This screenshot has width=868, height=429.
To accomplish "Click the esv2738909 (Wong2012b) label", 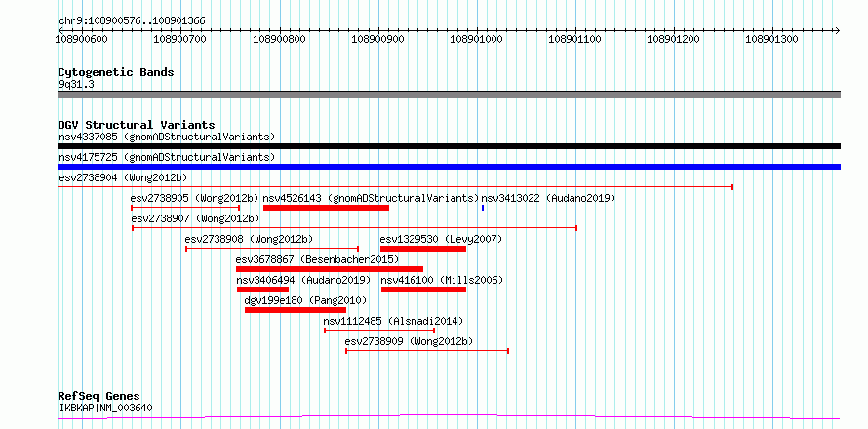I will pos(409,341).
